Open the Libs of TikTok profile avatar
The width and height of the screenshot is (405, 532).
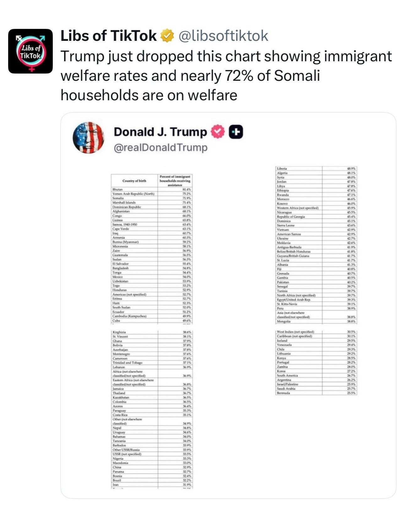click(30, 51)
